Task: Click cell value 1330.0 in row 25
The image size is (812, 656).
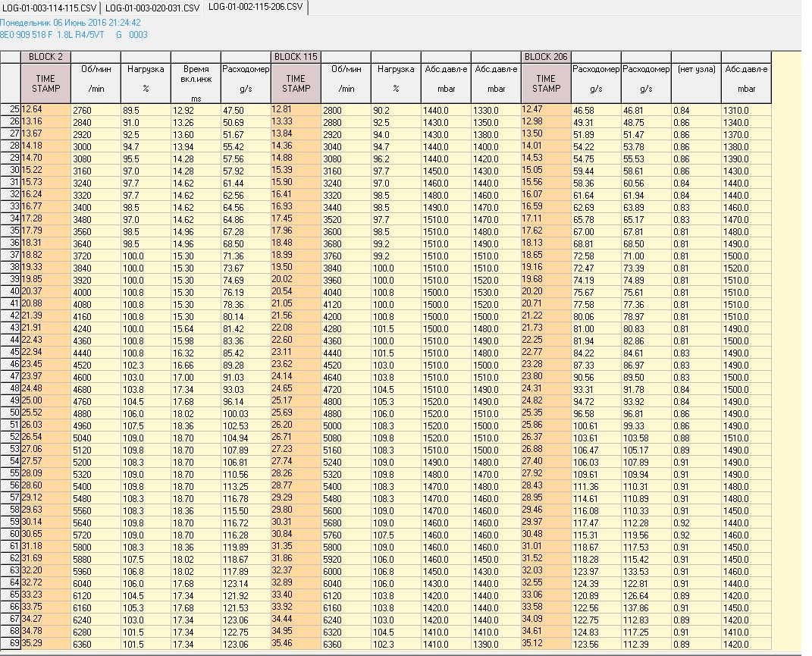Action: coord(496,111)
